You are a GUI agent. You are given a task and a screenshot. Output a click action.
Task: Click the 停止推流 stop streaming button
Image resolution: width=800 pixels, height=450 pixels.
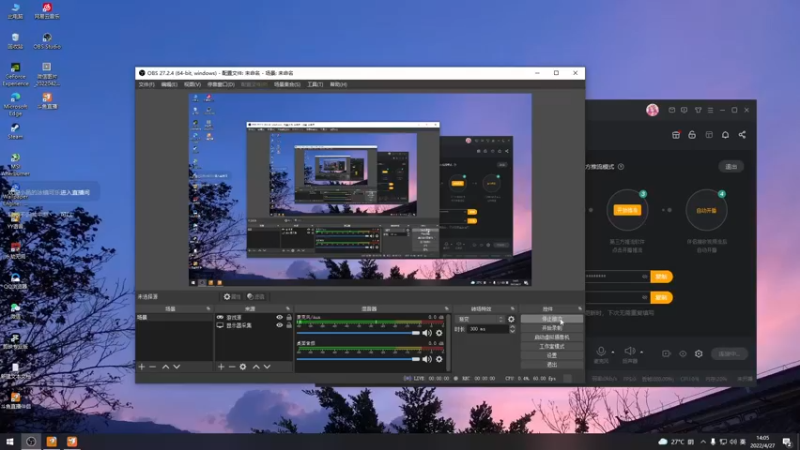click(x=552, y=319)
